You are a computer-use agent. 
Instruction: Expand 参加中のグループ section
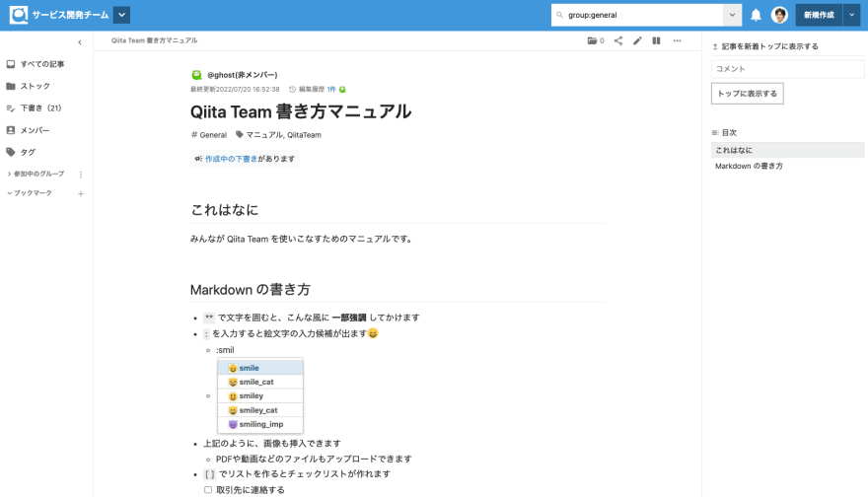pyautogui.click(x=36, y=174)
